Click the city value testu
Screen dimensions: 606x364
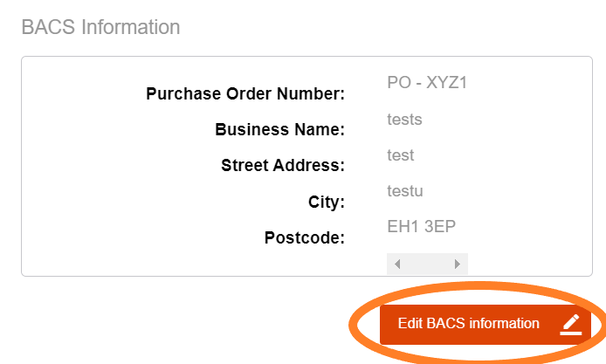coord(404,191)
